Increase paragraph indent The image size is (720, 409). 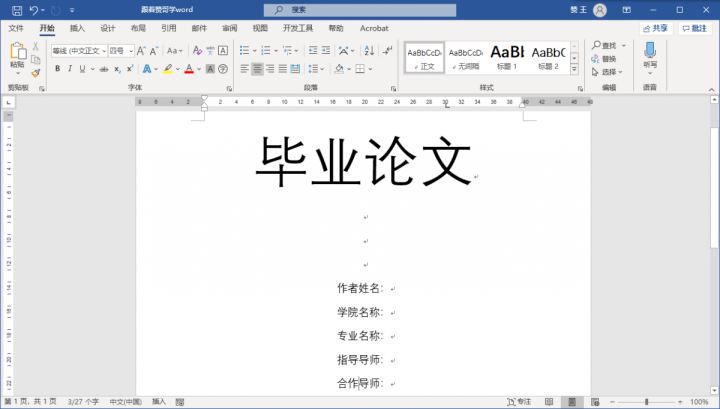[x=326, y=50]
